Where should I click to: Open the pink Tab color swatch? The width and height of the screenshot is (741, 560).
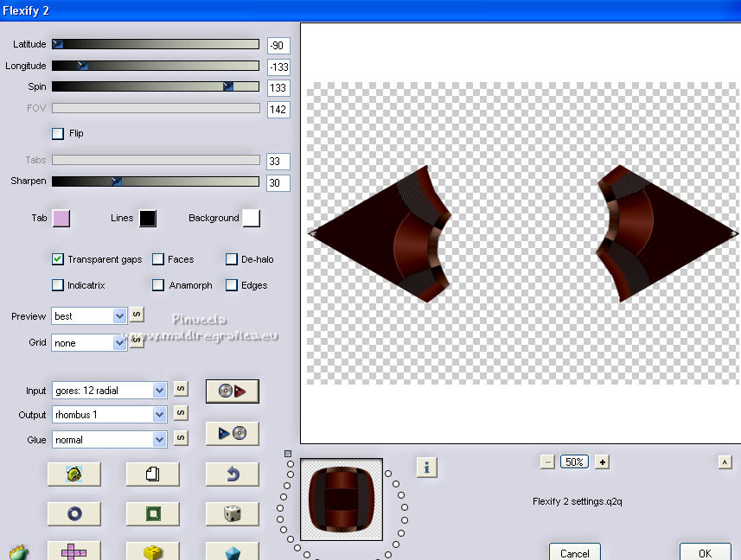tap(61, 219)
